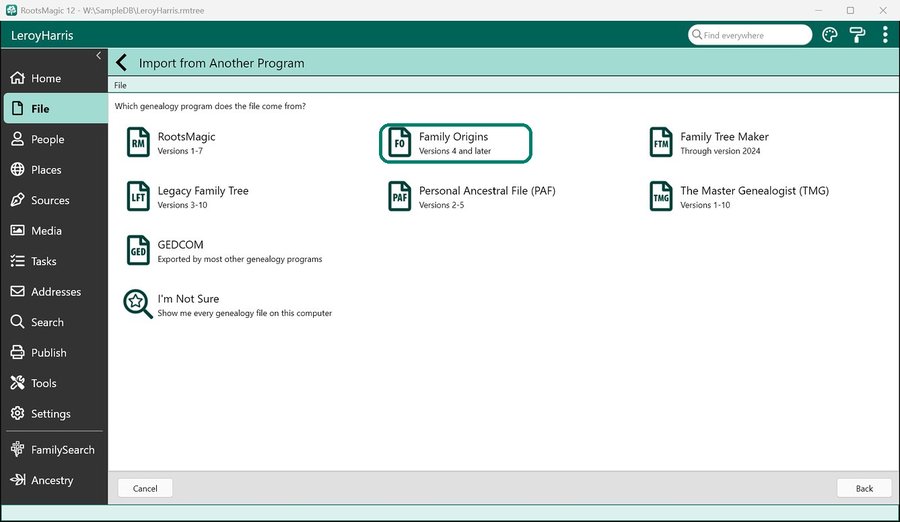
Task: Click the Back button at bottom right
Action: pyautogui.click(x=864, y=488)
